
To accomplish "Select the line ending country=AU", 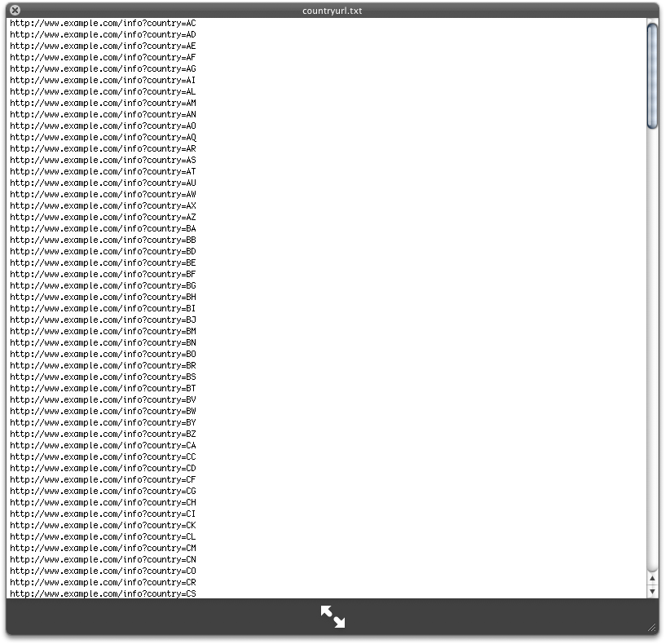I will tap(103, 183).
